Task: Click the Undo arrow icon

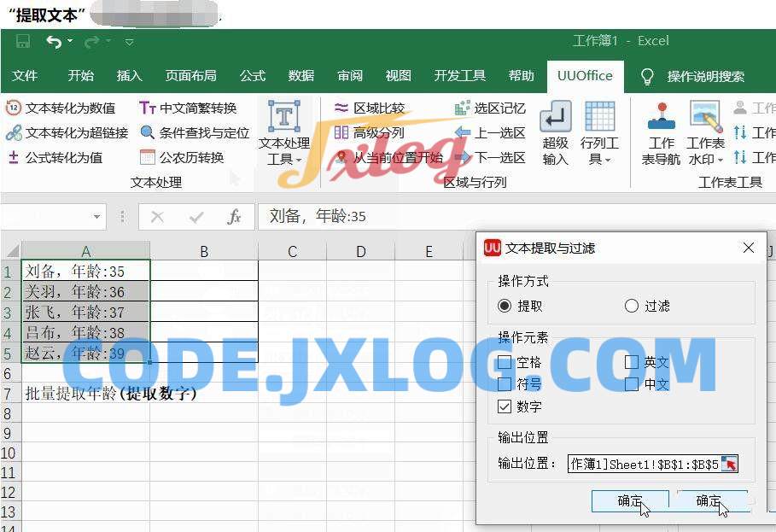Action: (x=54, y=41)
